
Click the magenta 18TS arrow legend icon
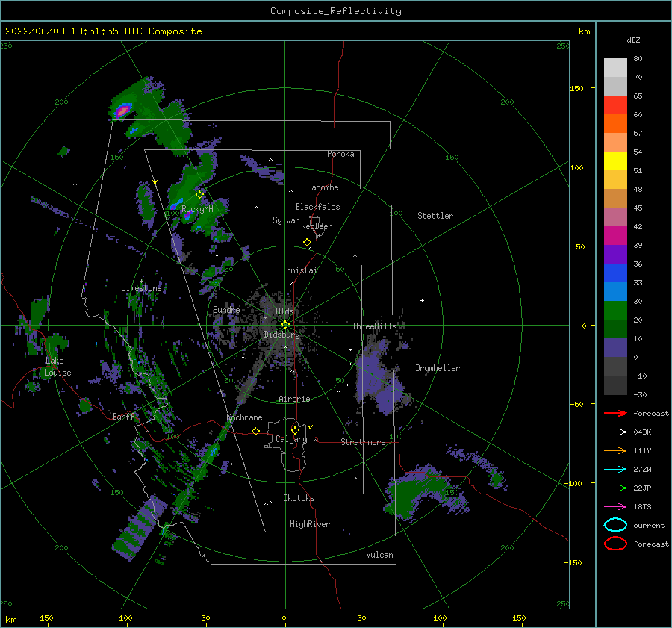[615, 507]
